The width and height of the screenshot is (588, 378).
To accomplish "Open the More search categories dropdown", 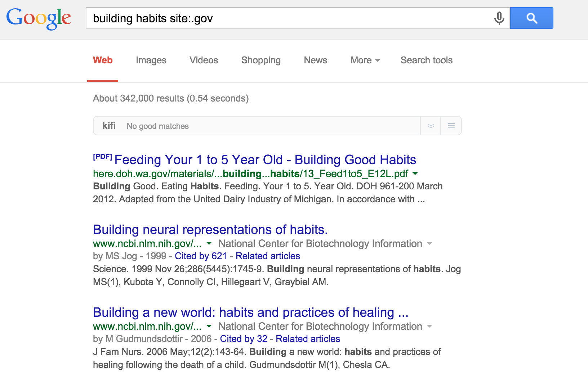I will 365,60.
